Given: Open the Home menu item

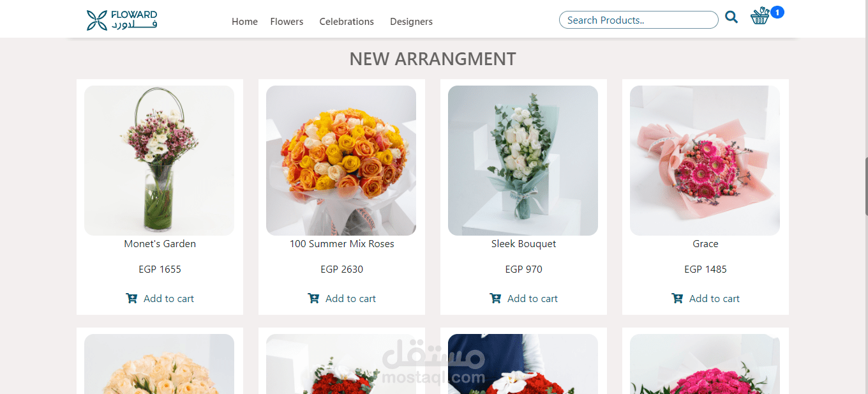Looking at the screenshot, I should pos(244,22).
